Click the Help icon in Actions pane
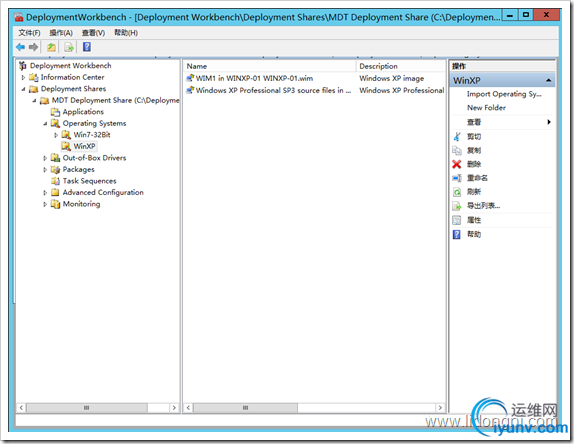Screen dimensions: 574x444 point(457,234)
